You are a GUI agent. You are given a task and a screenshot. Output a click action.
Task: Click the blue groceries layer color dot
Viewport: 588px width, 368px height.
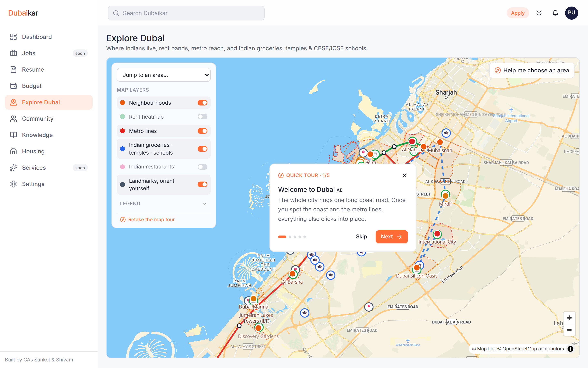click(x=122, y=149)
